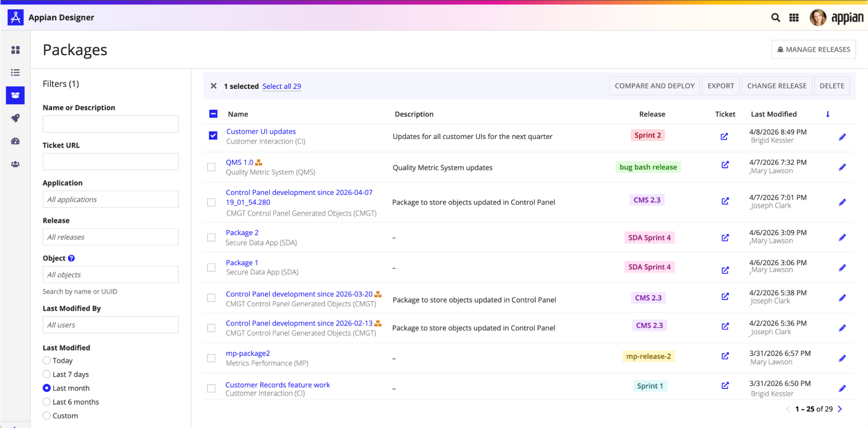The image size is (868, 428).
Task: Open the Release filter dropdown
Action: (x=111, y=237)
